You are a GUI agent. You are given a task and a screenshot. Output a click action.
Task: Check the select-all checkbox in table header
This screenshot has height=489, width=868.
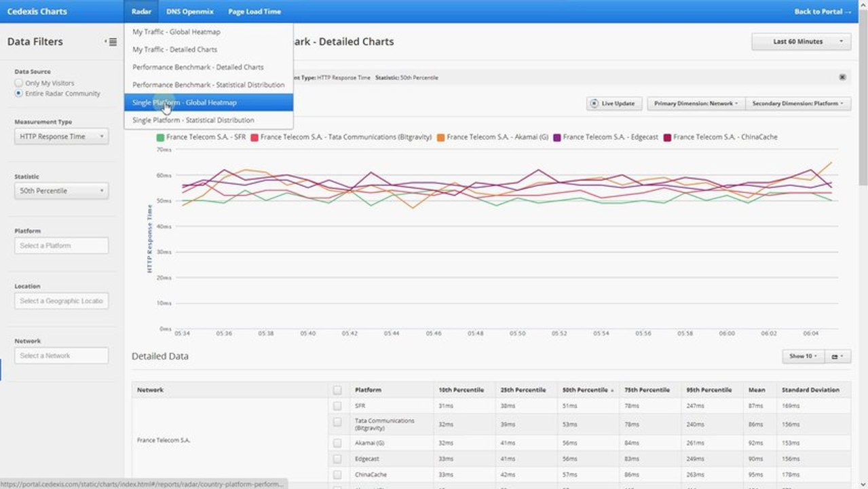[x=337, y=390]
